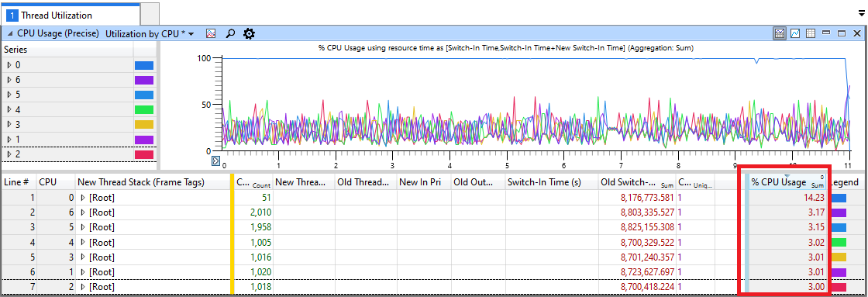Click the timeline start marker icon
868x297 pixels.
click(x=216, y=161)
